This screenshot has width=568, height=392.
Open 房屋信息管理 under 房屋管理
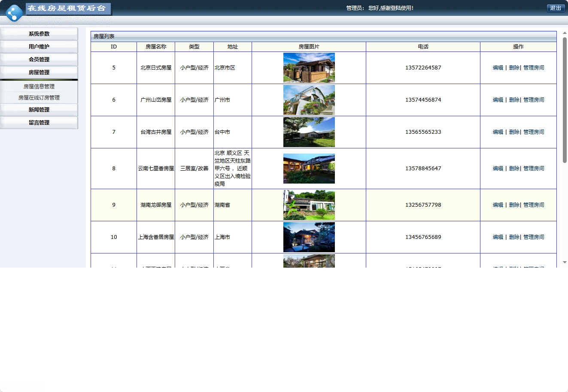coord(39,86)
